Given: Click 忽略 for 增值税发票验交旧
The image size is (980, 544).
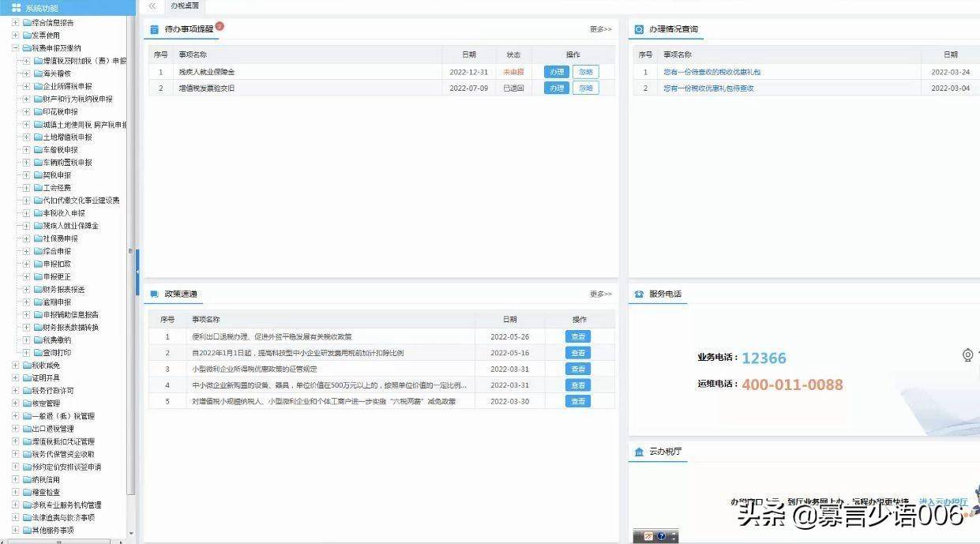Looking at the screenshot, I should [585, 88].
